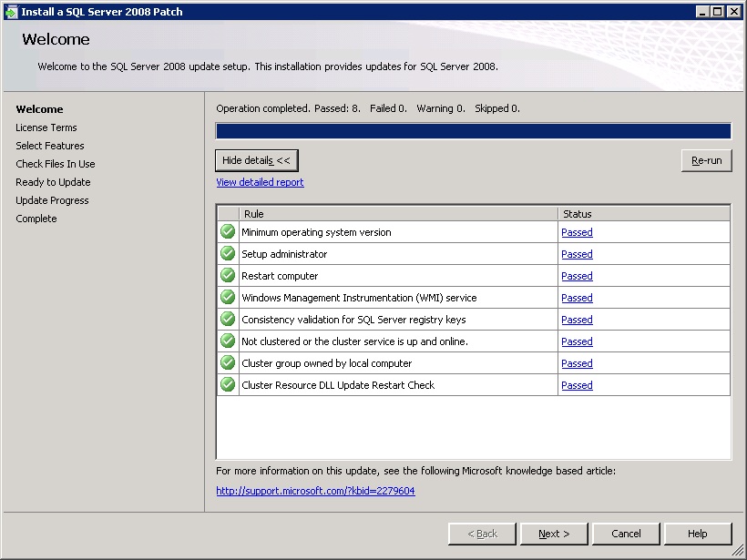The width and height of the screenshot is (747, 560).
Task: Open Passed status for Setup administrator
Action: (577, 254)
